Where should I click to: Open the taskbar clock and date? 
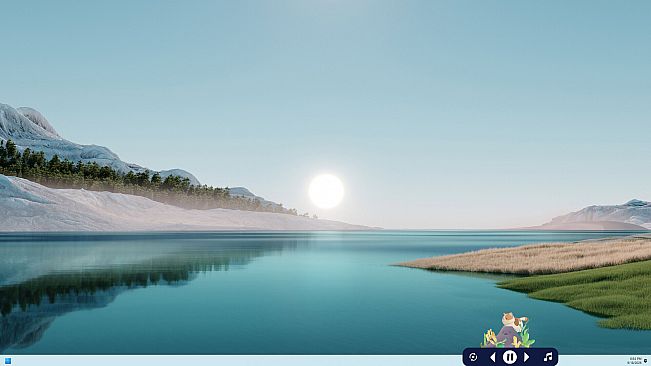click(635, 361)
